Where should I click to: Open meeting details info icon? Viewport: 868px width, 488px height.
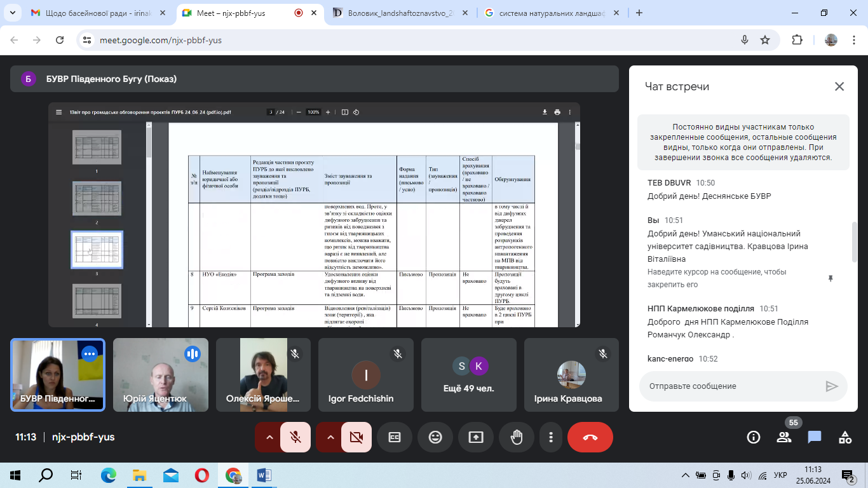[754, 437]
